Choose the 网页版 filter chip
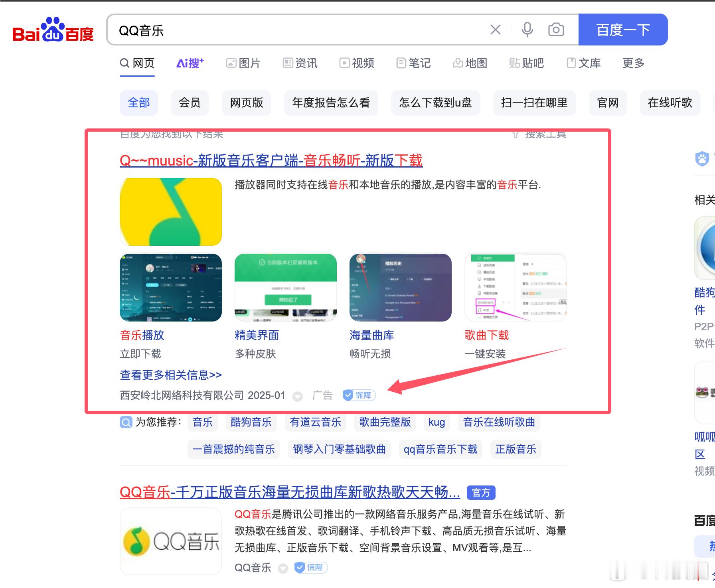The height and width of the screenshot is (588, 715). coord(247,103)
